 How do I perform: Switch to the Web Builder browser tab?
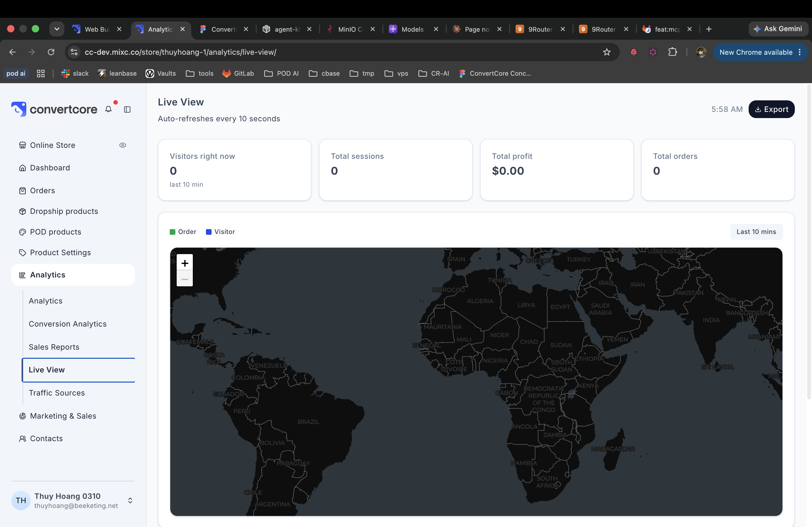pos(97,29)
